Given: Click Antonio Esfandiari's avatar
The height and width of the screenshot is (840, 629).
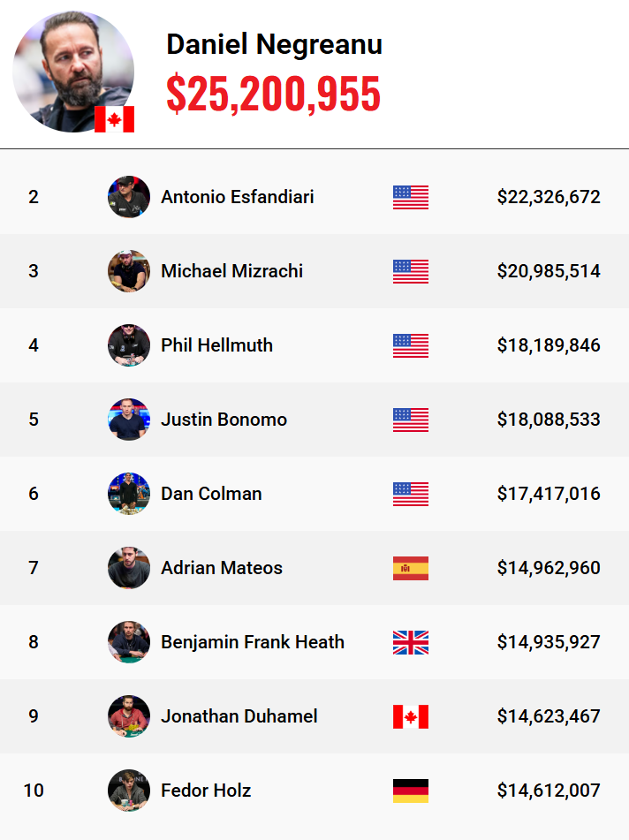Looking at the screenshot, I should coord(129,197).
